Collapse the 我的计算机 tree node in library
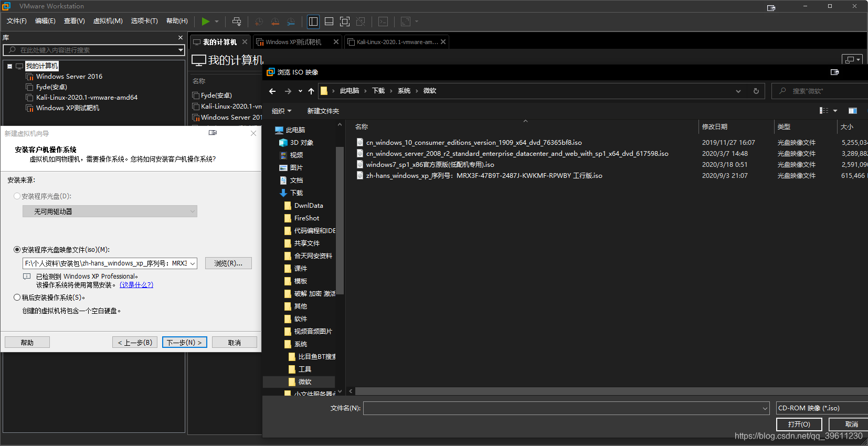This screenshot has width=868, height=446. [9, 66]
